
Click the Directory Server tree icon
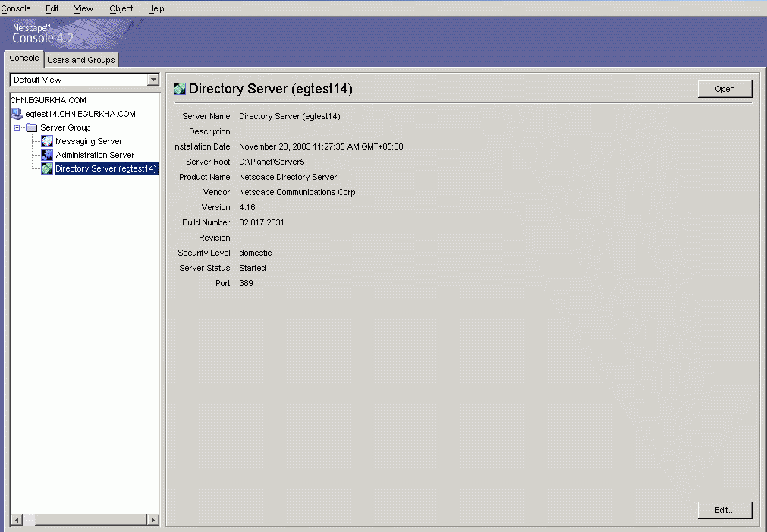click(47, 168)
